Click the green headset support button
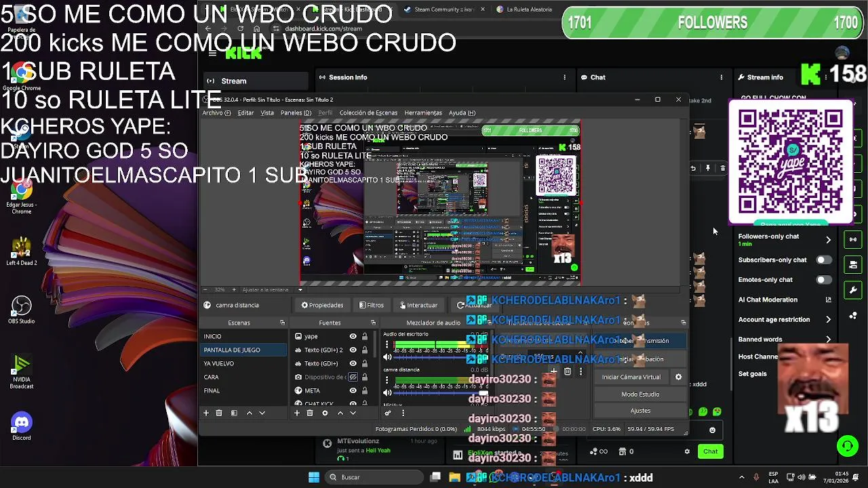Viewport: 868px width, 488px height. (847, 445)
